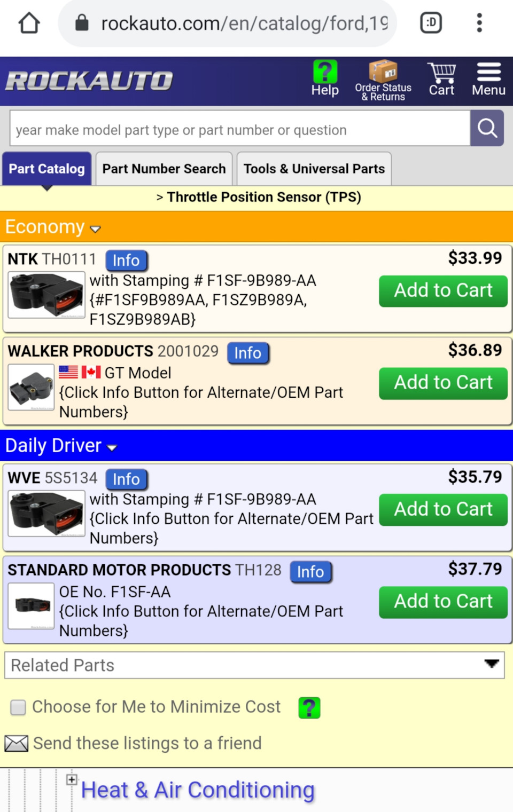The image size is (513, 812).
Task: Collapse the Economy section
Action: (x=96, y=229)
